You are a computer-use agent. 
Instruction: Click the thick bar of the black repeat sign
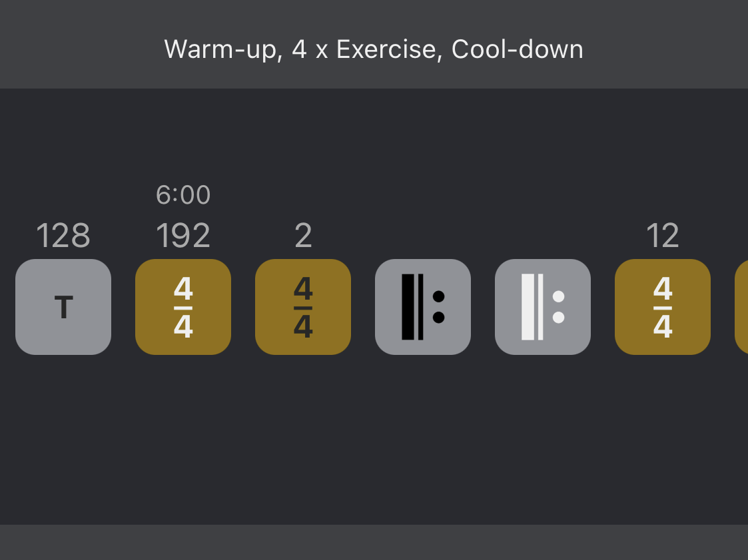click(x=408, y=307)
